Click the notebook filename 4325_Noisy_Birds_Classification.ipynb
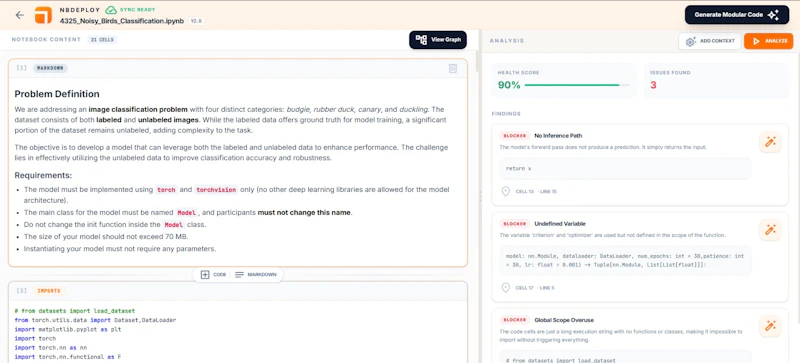Viewport: 800px width, 363px height. 122,21
